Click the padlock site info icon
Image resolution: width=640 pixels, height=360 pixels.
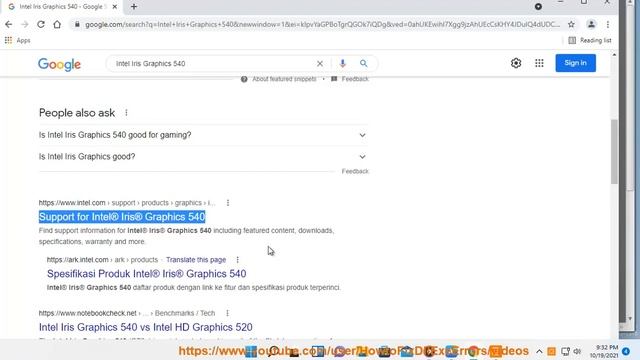click(x=77, y=24)
